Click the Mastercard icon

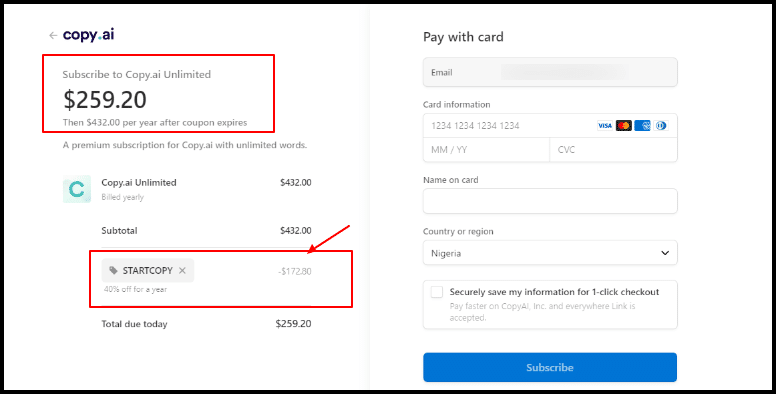(x=624, y=126)
